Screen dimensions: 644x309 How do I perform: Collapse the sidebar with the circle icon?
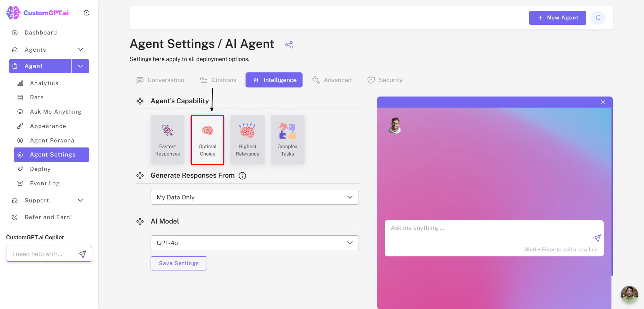[x=87, y=13]
